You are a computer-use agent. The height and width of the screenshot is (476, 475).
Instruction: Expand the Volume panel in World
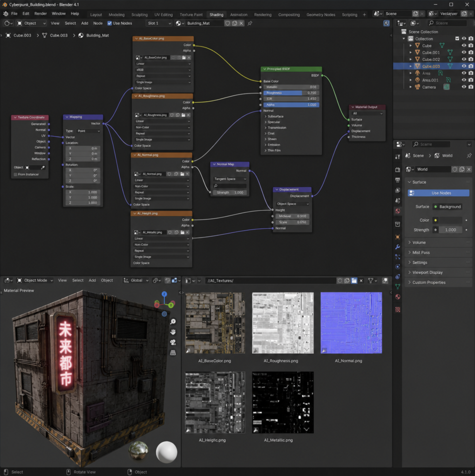pyautogui.click(x=438, y=242)
